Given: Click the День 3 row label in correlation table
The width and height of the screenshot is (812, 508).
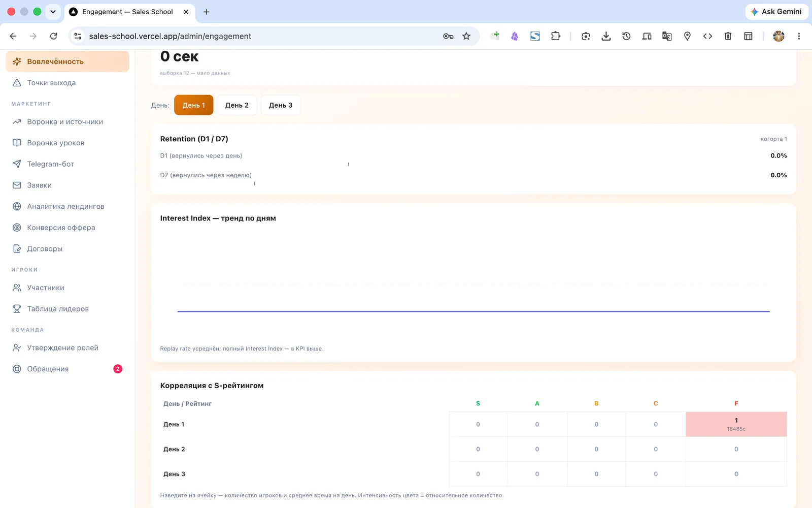Looking at the screenshot, I should (x=174, y=474).
